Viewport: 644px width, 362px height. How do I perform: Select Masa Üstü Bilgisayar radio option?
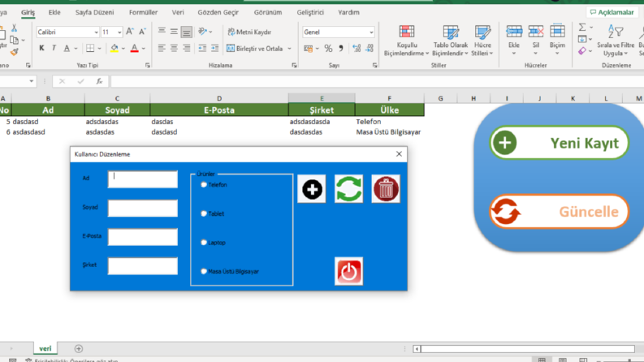click(x=204, y=271)
